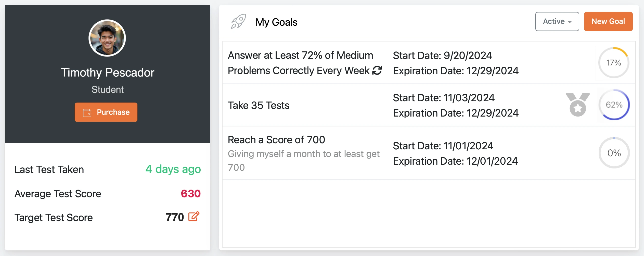Click the wallet icon inside the Purchase button

tap(87, 112)
